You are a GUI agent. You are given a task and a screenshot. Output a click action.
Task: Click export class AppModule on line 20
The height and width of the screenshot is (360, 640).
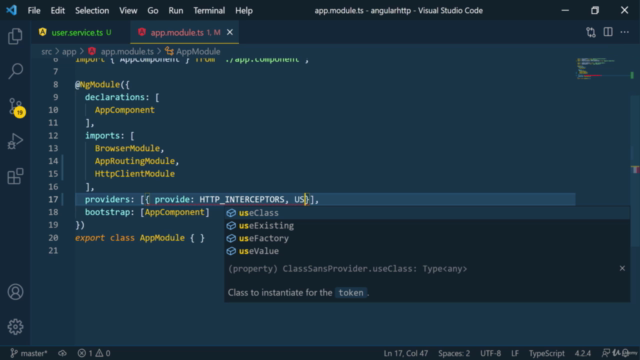click(x=130, y=238)
